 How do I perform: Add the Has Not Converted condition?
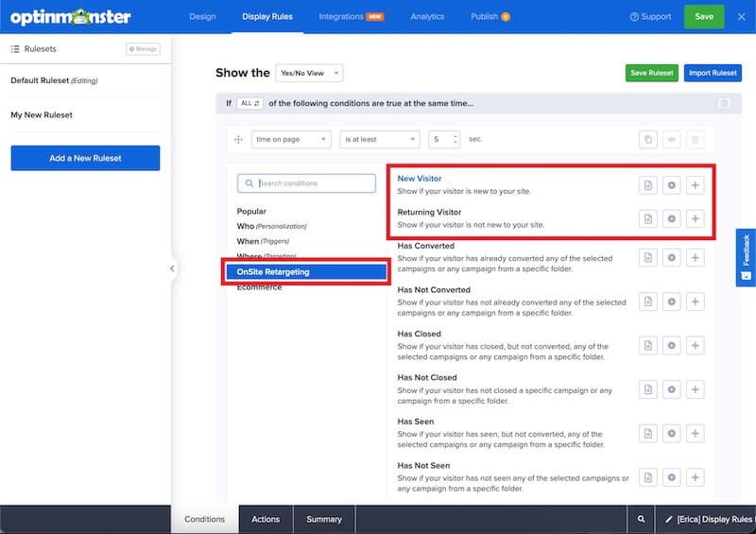click(x=696, y=302)
